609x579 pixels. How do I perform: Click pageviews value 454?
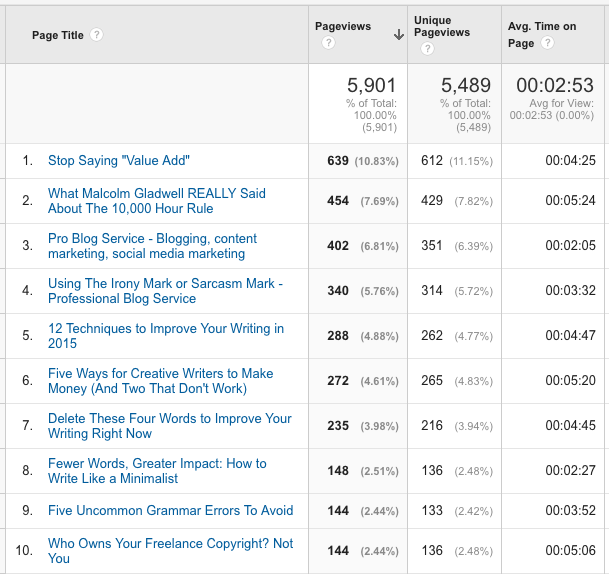338,201
